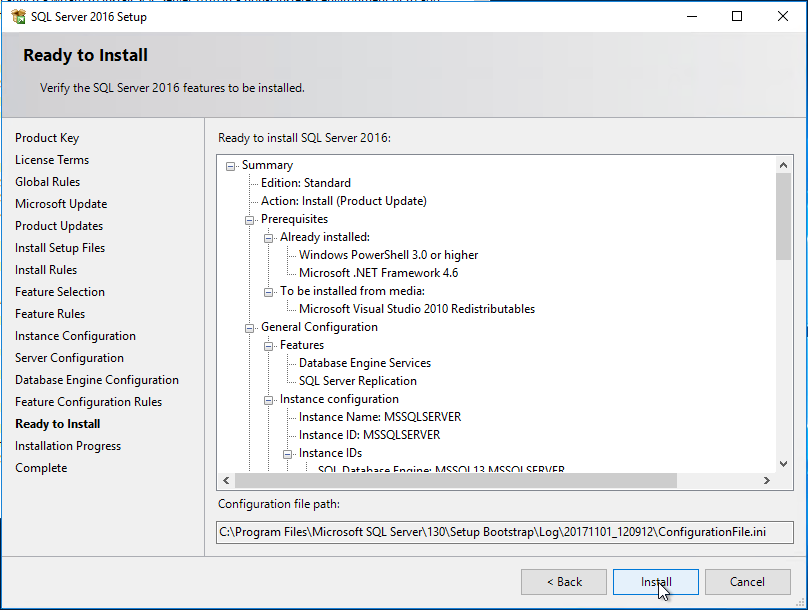Go to Feature Configuration Rules step

88,402
